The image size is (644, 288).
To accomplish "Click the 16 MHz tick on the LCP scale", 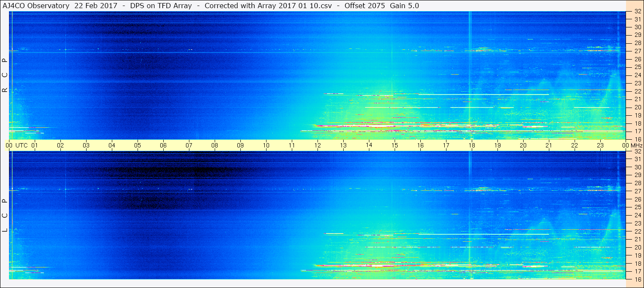I will tap(637, 279).
